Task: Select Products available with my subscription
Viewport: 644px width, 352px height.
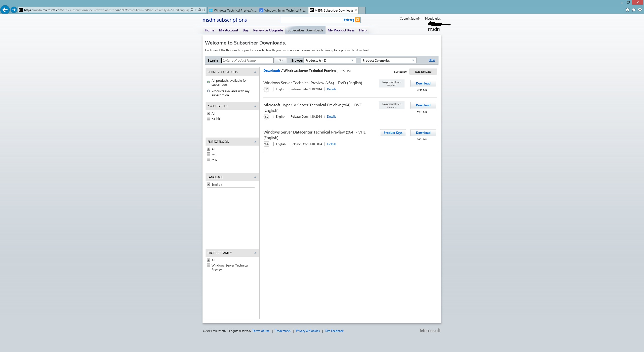Action: (209, 91)
